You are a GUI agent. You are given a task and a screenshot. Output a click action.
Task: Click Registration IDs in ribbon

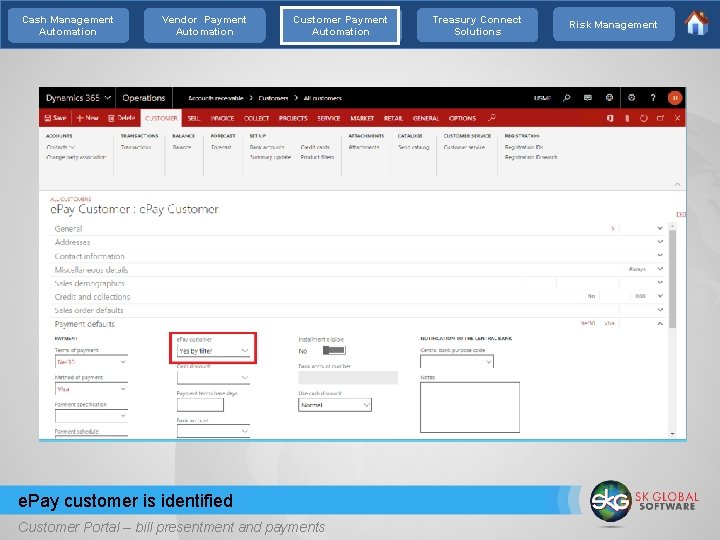523,147
